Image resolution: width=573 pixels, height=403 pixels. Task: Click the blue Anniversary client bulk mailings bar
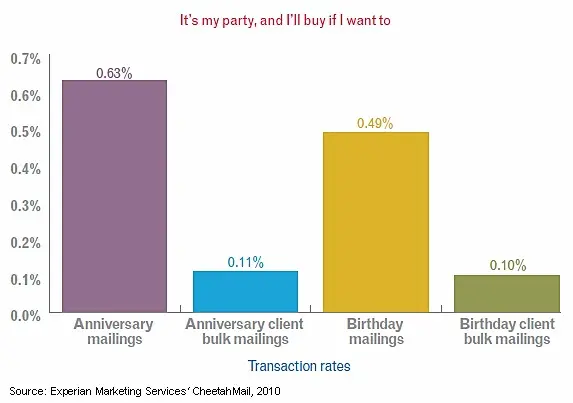point(245,292)
